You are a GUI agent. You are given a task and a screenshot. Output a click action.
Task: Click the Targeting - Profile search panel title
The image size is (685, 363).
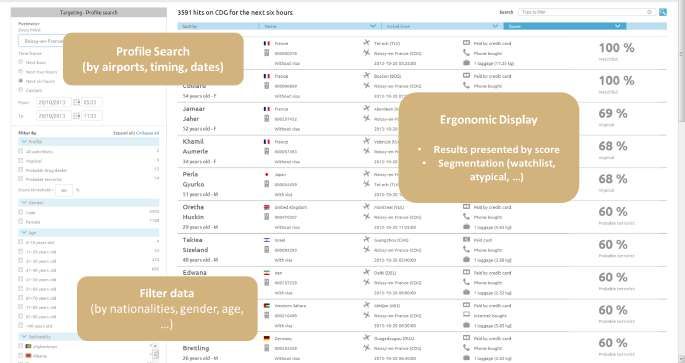pyautogui.click(x=88, y=13)
